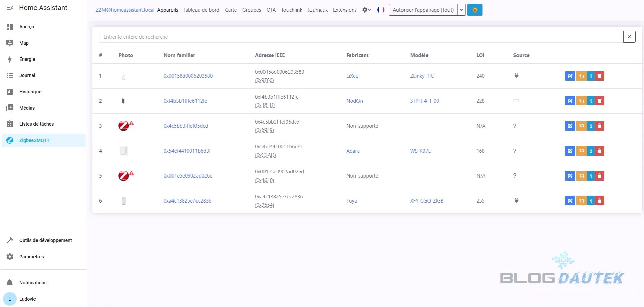Clear search with the X button
Screen dimensions: 644x307
coord(629,37)
